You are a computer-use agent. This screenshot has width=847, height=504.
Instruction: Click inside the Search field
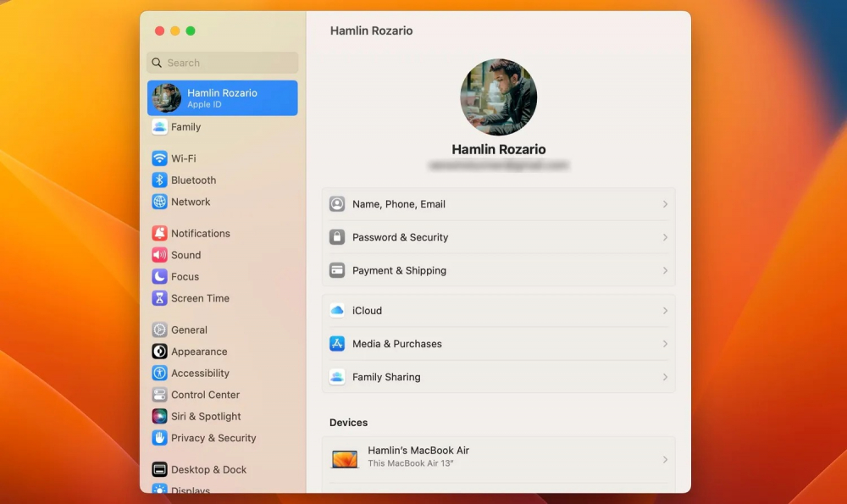pos(222,63)
